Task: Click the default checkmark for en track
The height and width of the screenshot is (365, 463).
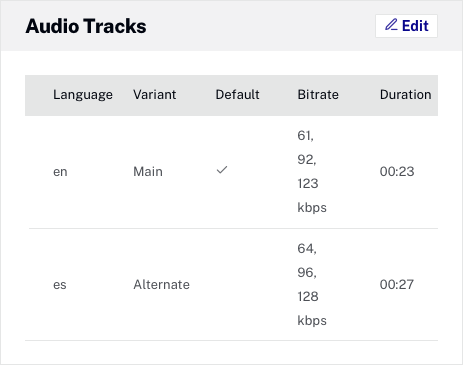Action: (x=222, y=170)
